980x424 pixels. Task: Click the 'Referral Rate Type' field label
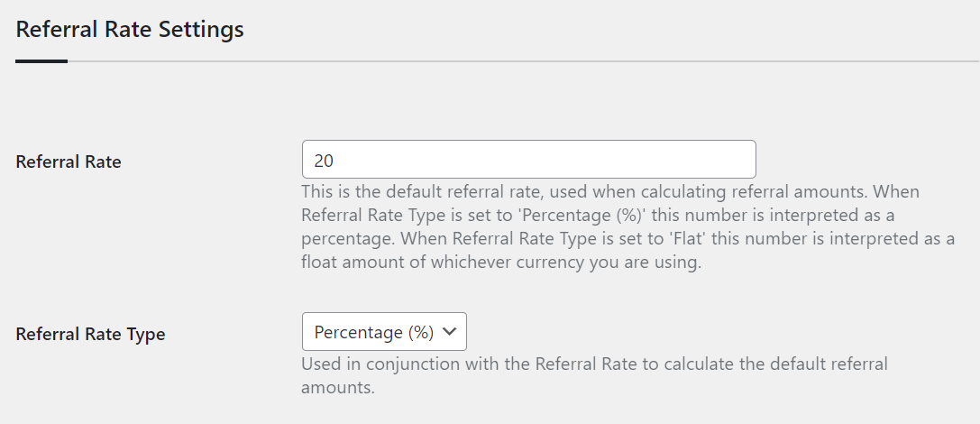point(91,334)
